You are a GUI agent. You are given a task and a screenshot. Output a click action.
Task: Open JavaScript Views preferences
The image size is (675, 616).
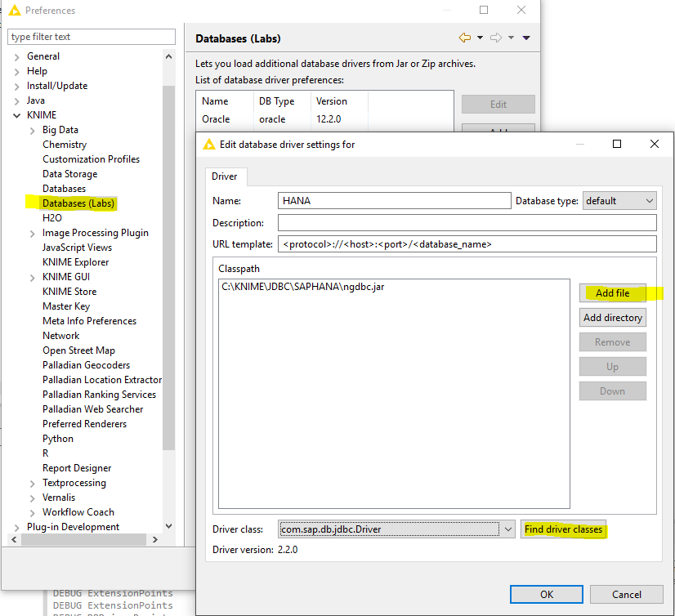tap(77, 248)
